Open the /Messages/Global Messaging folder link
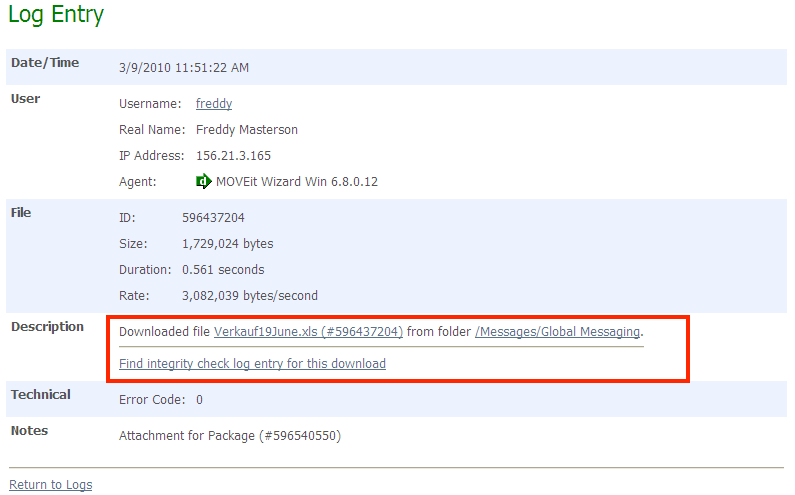This screenshot has width=795, height=495. point(558,332)
